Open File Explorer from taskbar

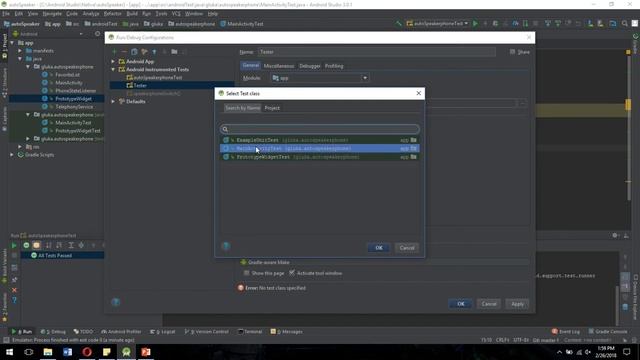48,352
